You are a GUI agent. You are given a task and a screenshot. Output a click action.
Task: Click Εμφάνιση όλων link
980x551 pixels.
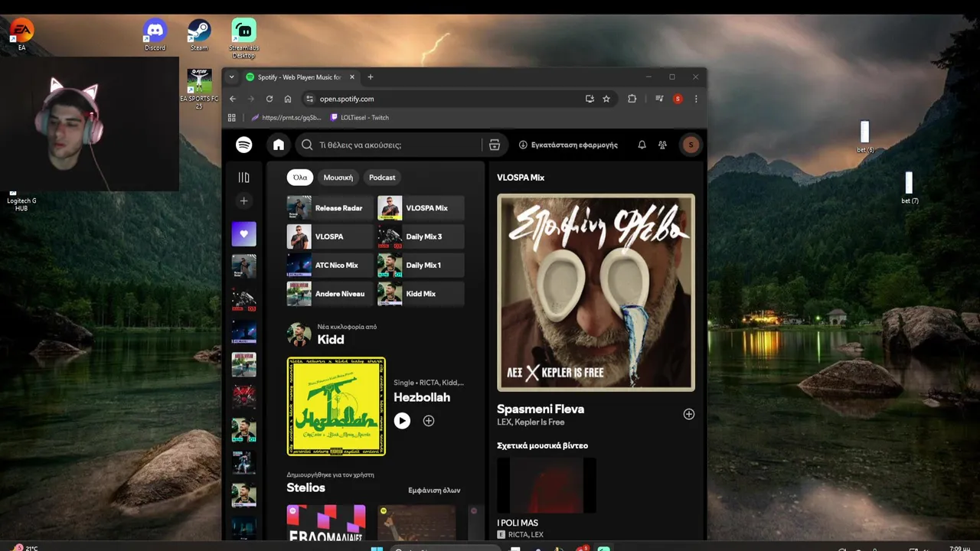(434, 491)
